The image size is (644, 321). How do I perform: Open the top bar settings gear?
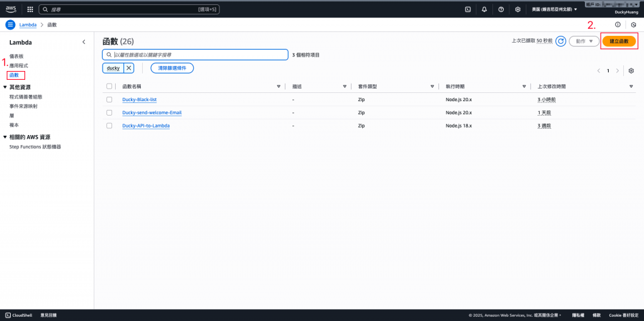coord(518,9)
